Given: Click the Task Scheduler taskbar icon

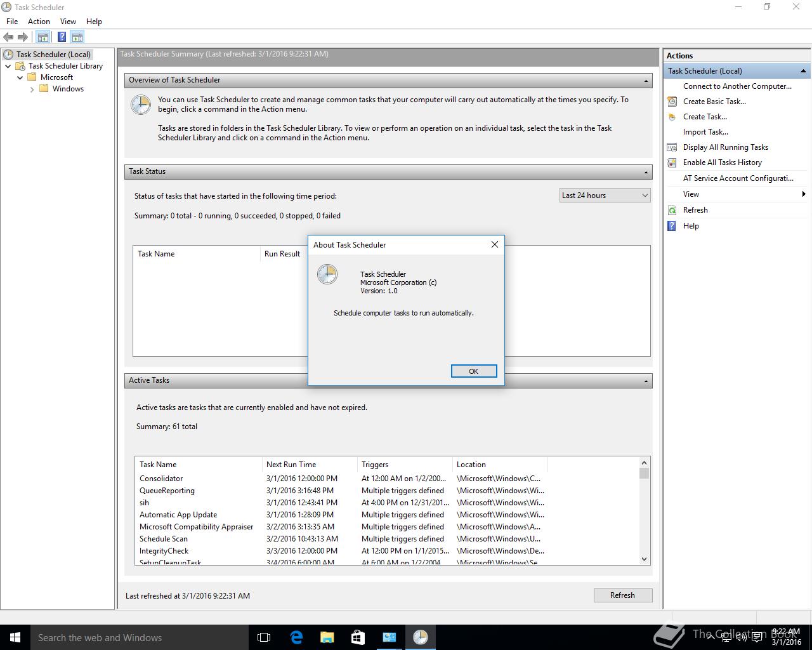Looking at the screenshot, I should [x=420, y=637].
